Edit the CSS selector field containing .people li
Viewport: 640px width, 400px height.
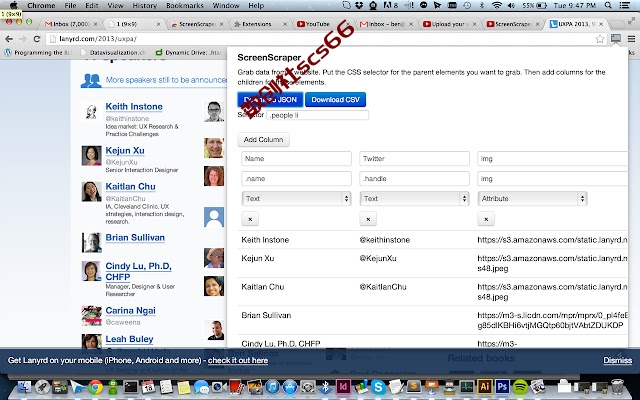click(318, 115)
